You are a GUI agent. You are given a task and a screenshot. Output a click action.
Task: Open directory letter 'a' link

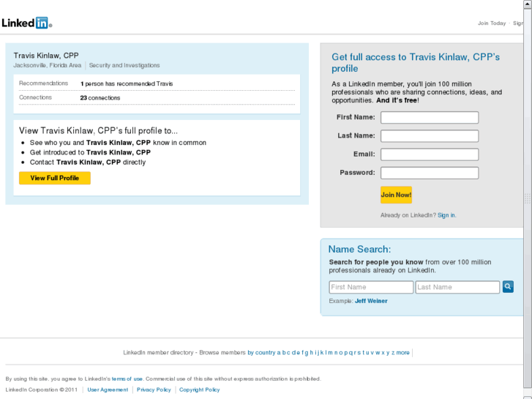[x=279, y=352]
